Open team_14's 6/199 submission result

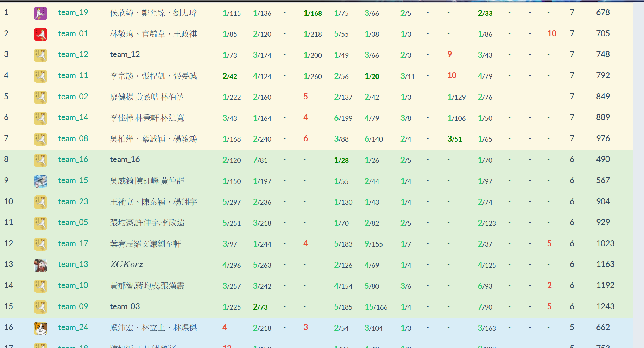(x=343, y=118)
